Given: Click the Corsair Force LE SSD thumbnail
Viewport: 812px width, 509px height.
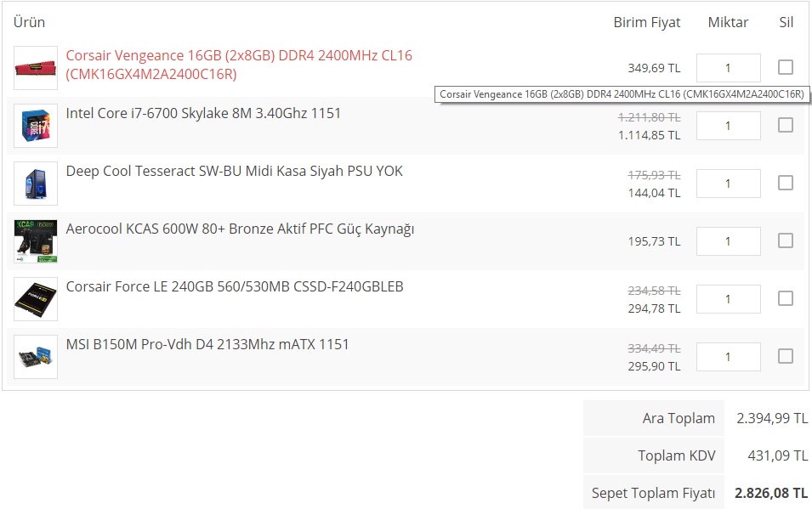Looking at the screenshot, I should [36, 299].
